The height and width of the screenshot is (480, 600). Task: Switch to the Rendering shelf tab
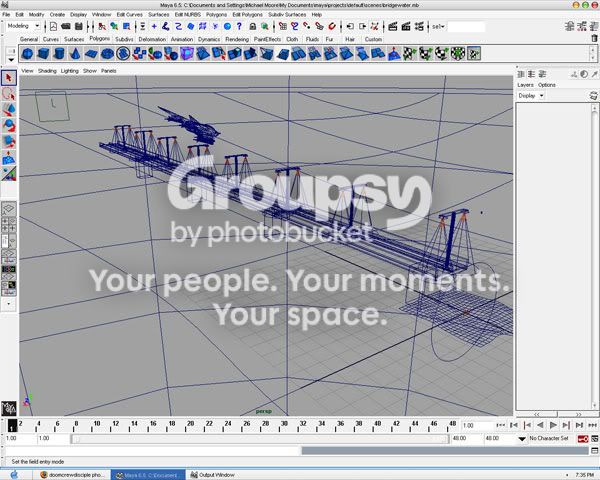click(x=237, y=39)
